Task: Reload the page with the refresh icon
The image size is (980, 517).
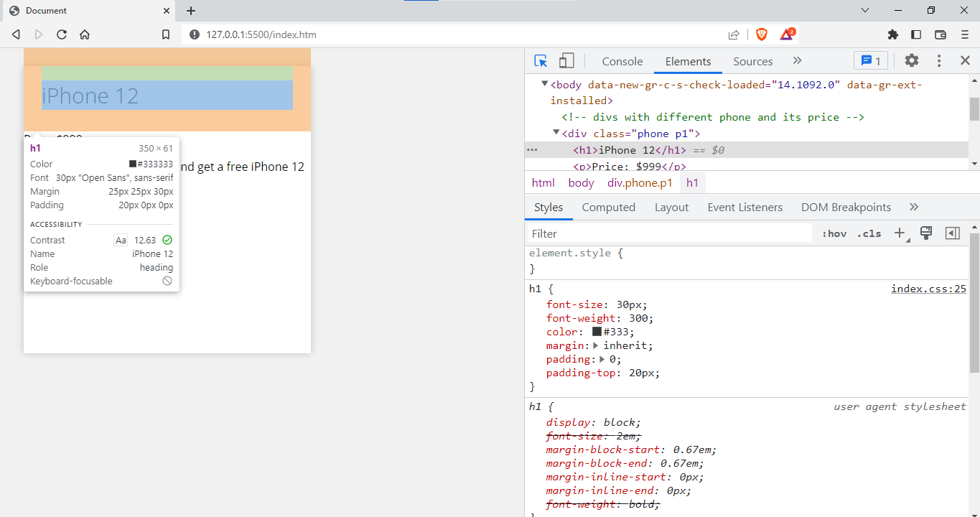Action: pos(62,34)
